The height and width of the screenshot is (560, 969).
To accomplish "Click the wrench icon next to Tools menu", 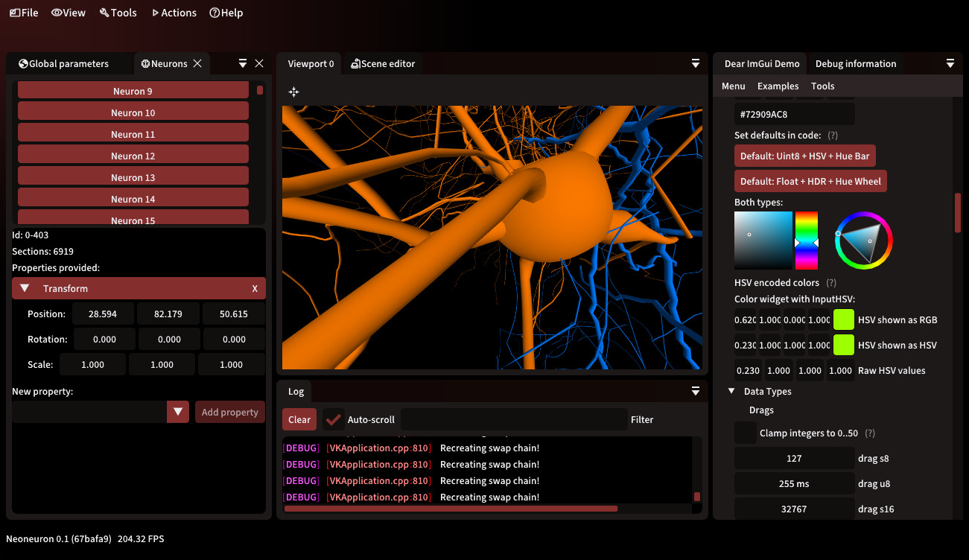I will pyautogui.click(x=103, y=12).
